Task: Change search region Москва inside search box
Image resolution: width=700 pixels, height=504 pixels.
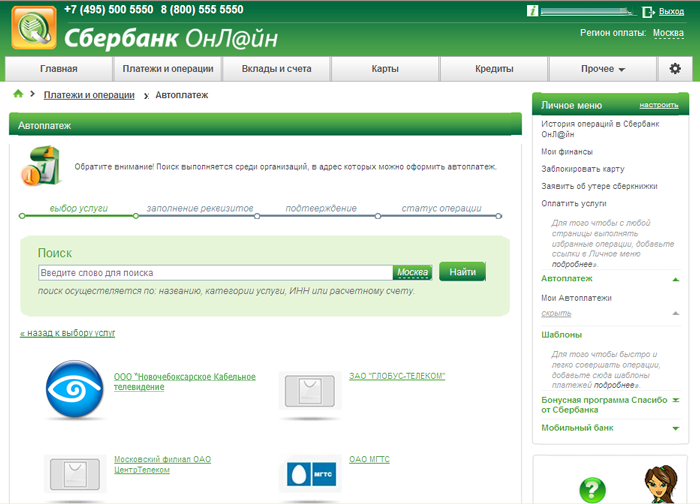Action: [412, 272]
